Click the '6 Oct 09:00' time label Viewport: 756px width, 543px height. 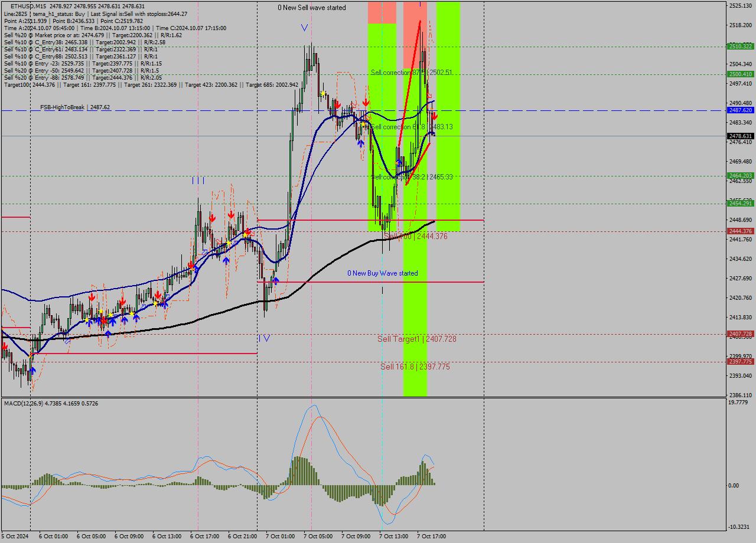(129, 537)
